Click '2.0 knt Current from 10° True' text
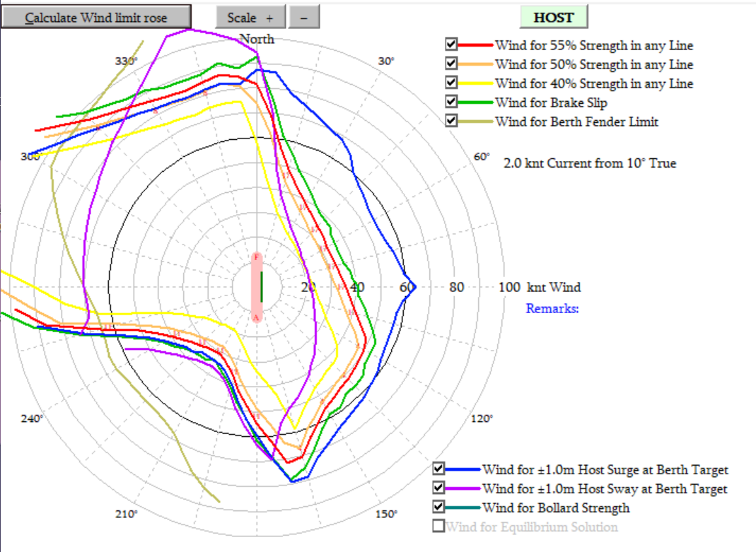 click(x=590, y=163)
